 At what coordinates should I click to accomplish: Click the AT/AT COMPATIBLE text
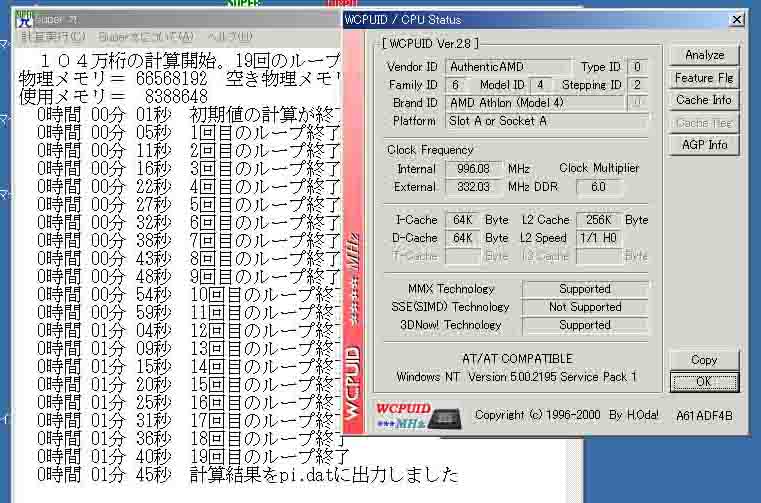[517, 359]
